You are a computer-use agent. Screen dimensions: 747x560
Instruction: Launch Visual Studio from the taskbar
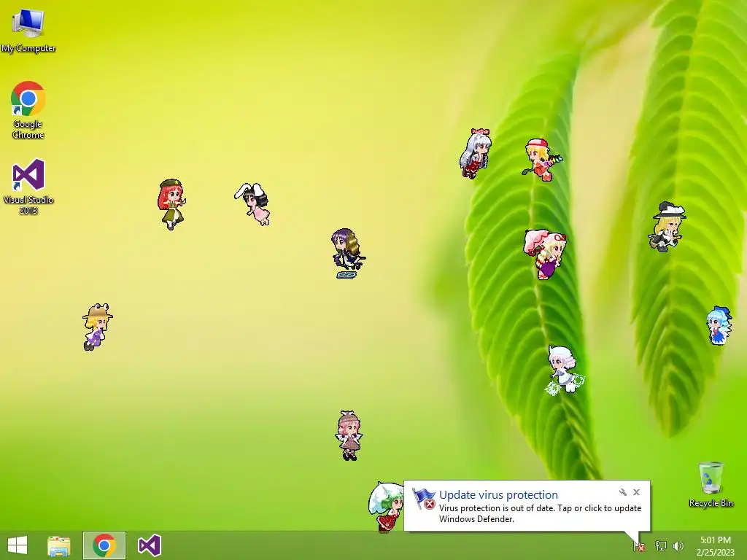[x=149, y=545]
